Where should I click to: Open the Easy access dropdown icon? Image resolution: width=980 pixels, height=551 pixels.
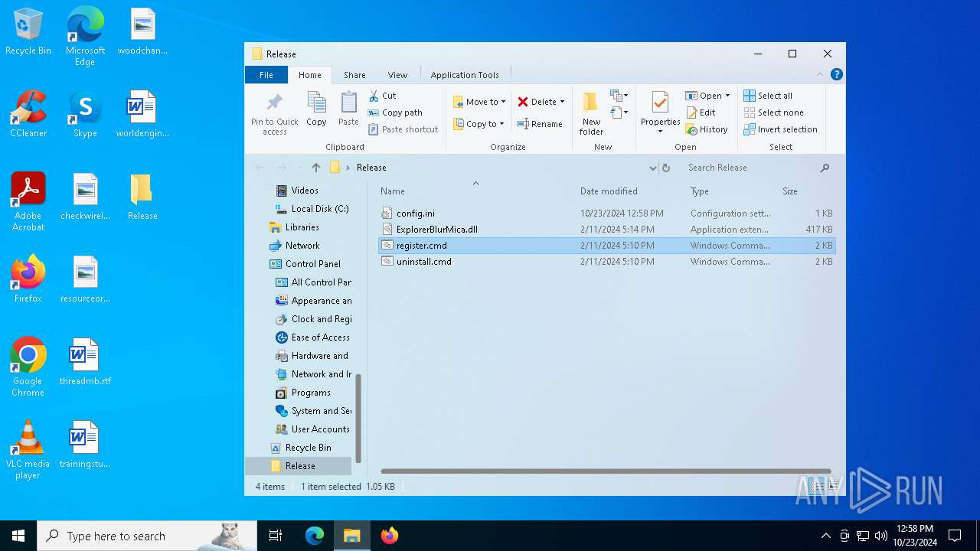pos(619,112)
